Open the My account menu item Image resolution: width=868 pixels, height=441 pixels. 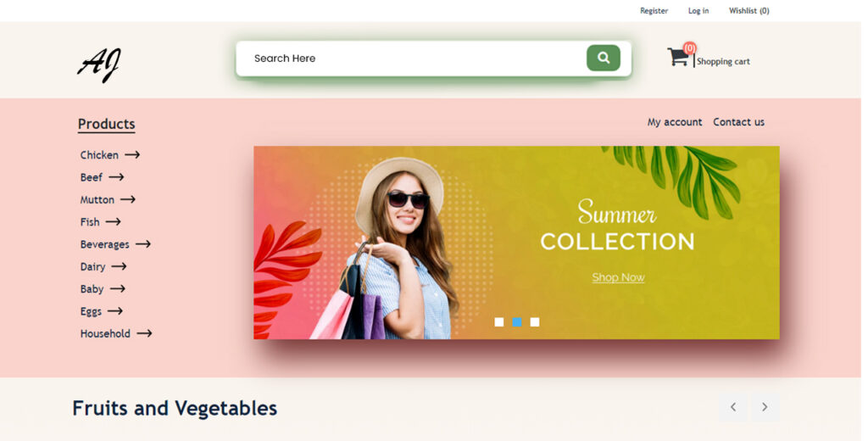[675, 122]
